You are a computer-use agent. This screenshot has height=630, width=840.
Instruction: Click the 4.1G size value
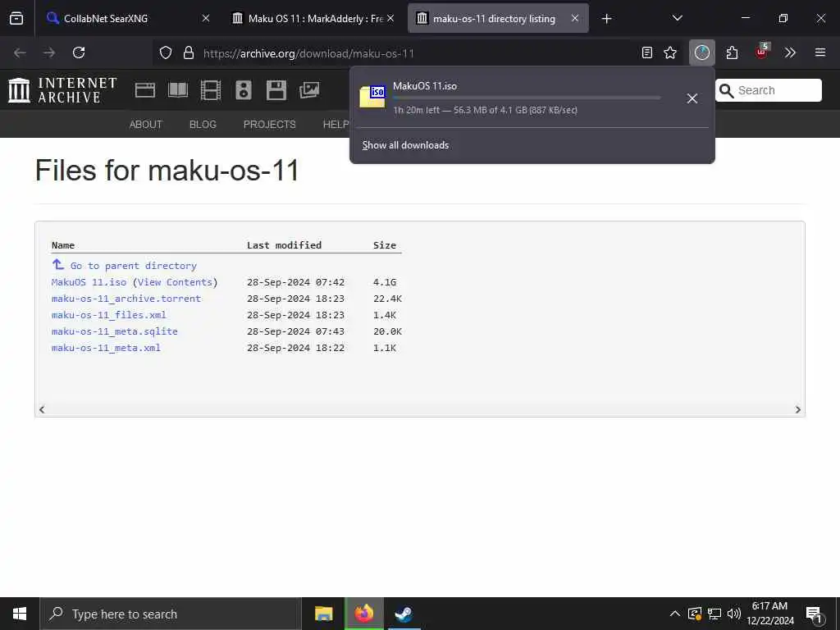(385, 282)
